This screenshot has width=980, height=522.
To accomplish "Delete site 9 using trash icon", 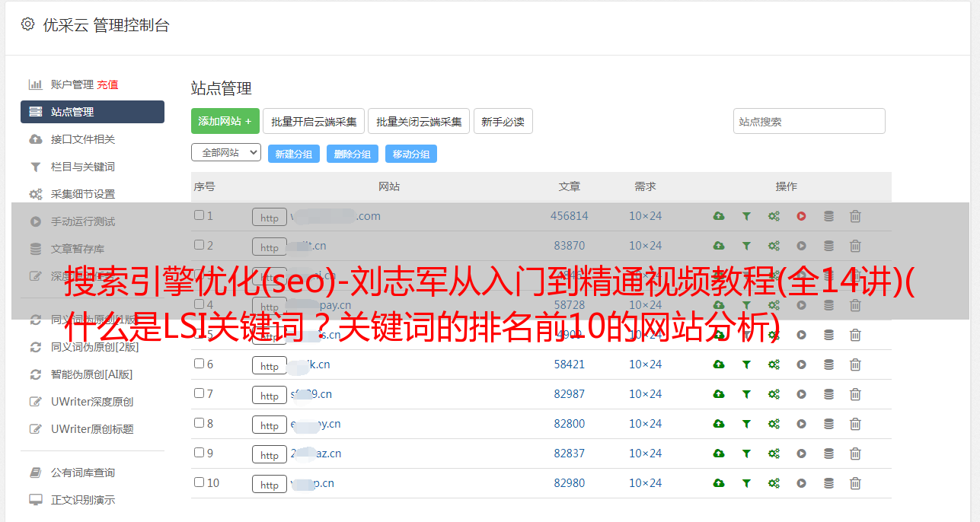I will [x=855, y=454].
